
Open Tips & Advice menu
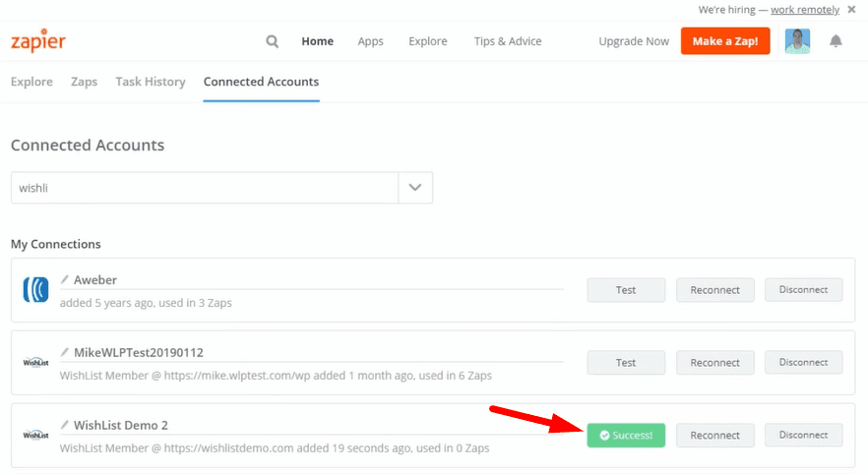click(508, 41)
